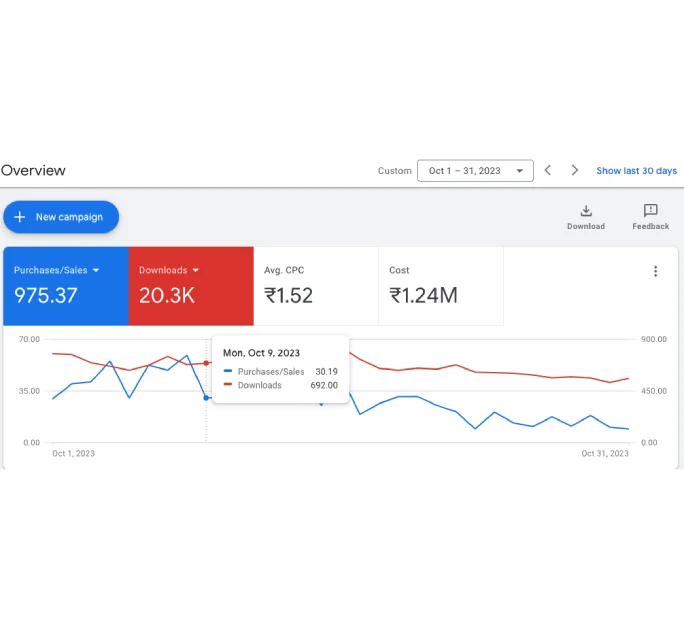
Task: Click Show last 30 days link
Action: click(636, 171)
